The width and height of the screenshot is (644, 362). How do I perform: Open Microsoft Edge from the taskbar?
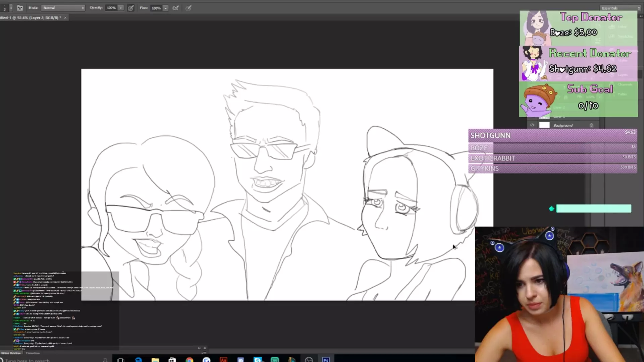pos(138,360)
